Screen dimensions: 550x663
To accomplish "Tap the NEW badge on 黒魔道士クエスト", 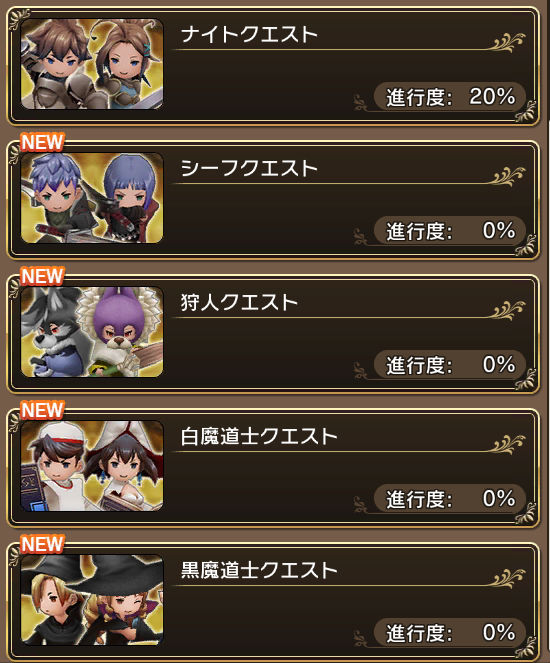I will click(x=42, y=545).
